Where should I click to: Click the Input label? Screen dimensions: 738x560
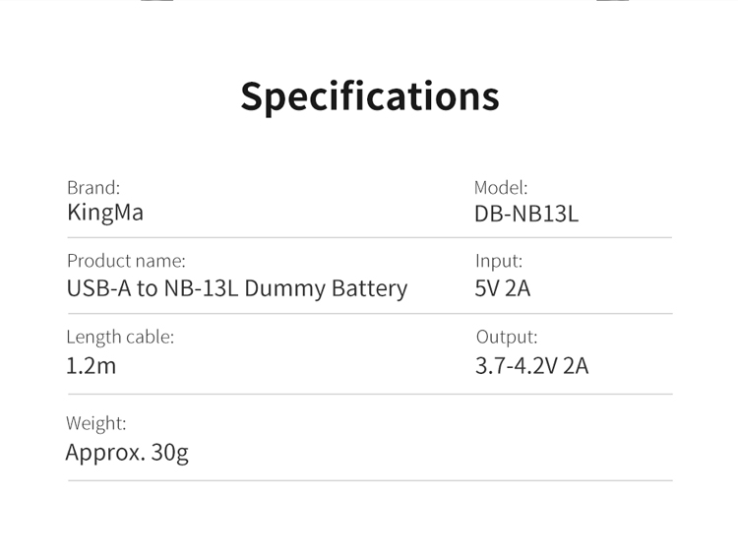point(499,261)
